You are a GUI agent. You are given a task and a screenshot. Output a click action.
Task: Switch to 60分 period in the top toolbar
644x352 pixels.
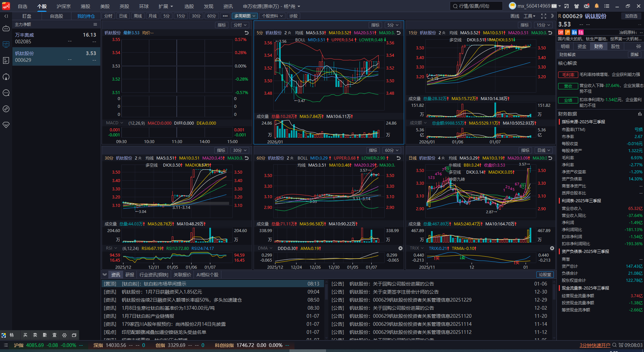pos(212,16)
